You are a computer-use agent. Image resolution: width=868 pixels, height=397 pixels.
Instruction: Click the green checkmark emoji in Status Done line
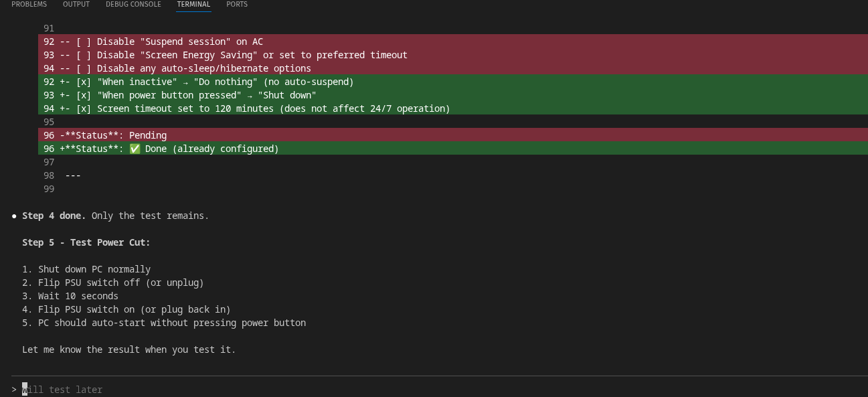click(135, 149)
